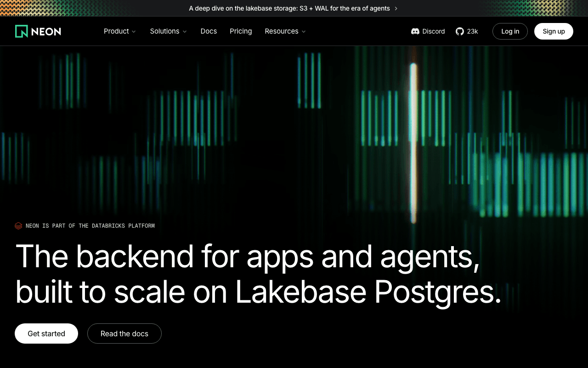
Task: Click the Databricks logo icon
Action: (x=18, y=226)
